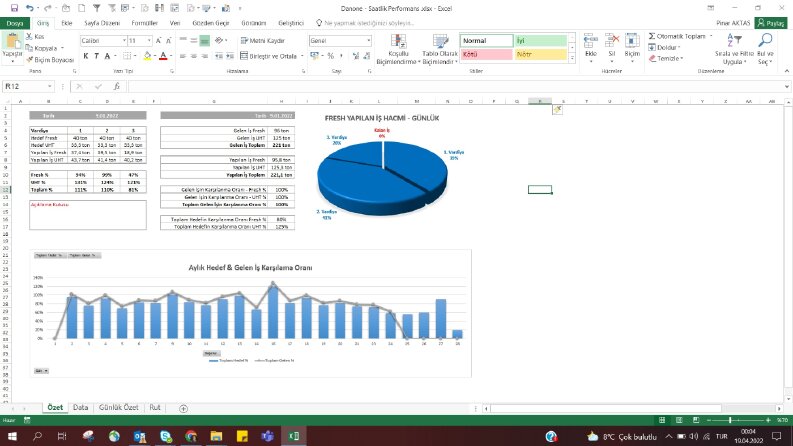Apply the İyi cell style

(x=541, y=40)
